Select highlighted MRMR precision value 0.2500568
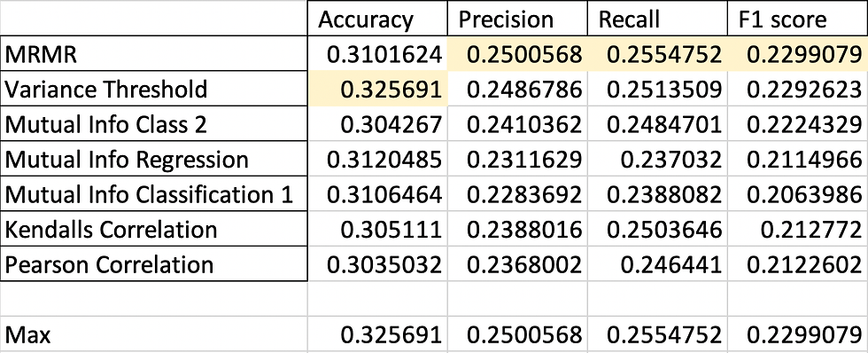This screenshot has height=353, width=868. click(x=517, y=53)
